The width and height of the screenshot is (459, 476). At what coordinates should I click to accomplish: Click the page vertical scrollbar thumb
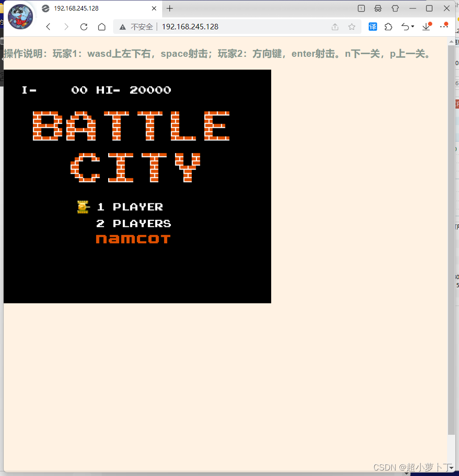pos(451,240)
